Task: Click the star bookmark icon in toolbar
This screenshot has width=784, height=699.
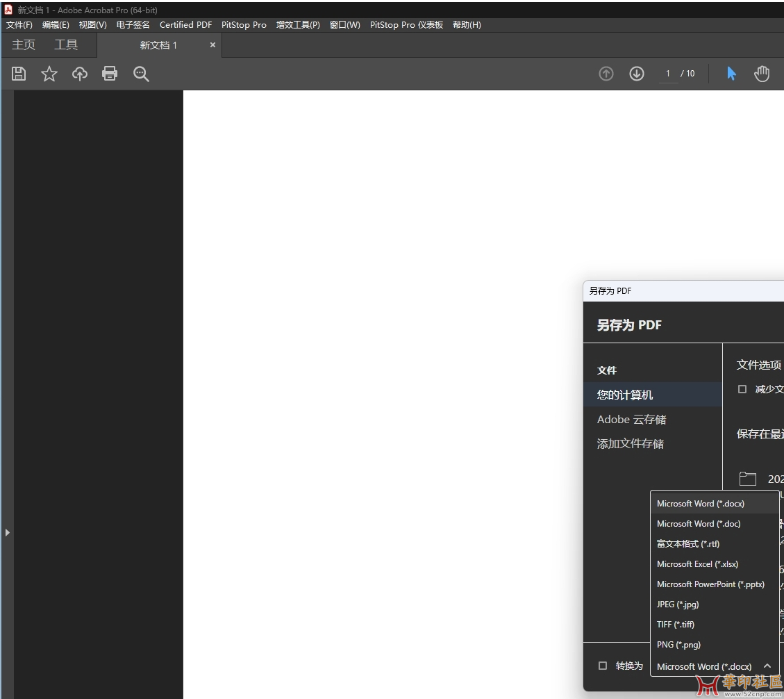Action: [x=49, y=74]
